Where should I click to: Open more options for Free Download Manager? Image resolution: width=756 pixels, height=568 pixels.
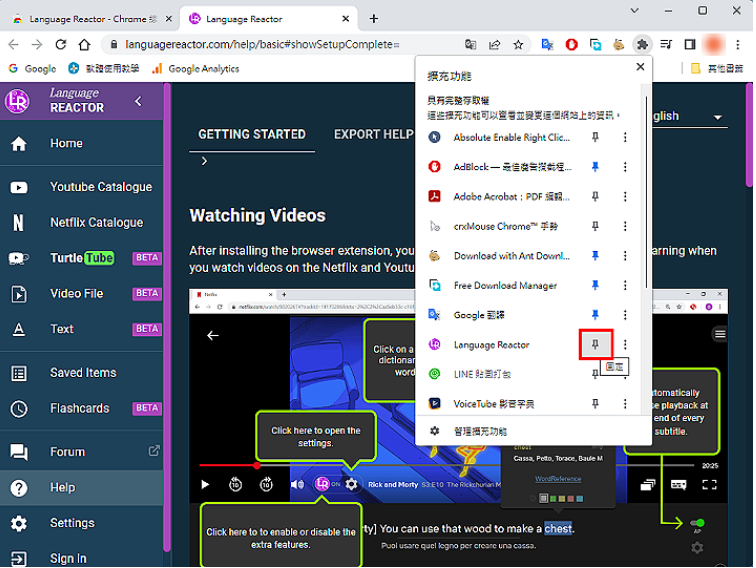625,285
